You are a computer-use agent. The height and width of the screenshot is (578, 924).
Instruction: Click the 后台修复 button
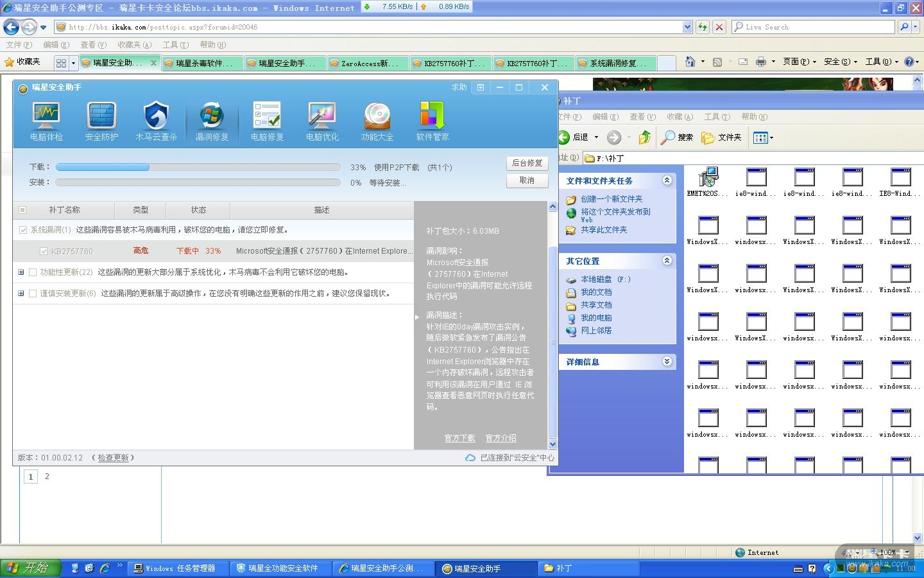click(527, 163)
